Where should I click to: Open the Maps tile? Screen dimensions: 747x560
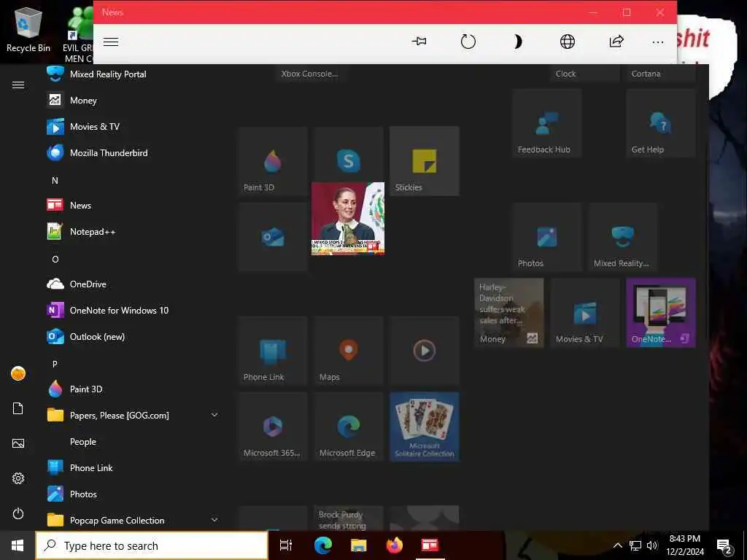(348, 351)
